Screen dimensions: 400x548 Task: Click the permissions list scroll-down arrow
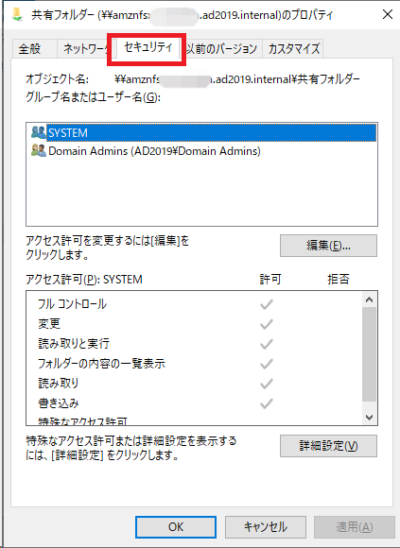(x=369, y=417)
